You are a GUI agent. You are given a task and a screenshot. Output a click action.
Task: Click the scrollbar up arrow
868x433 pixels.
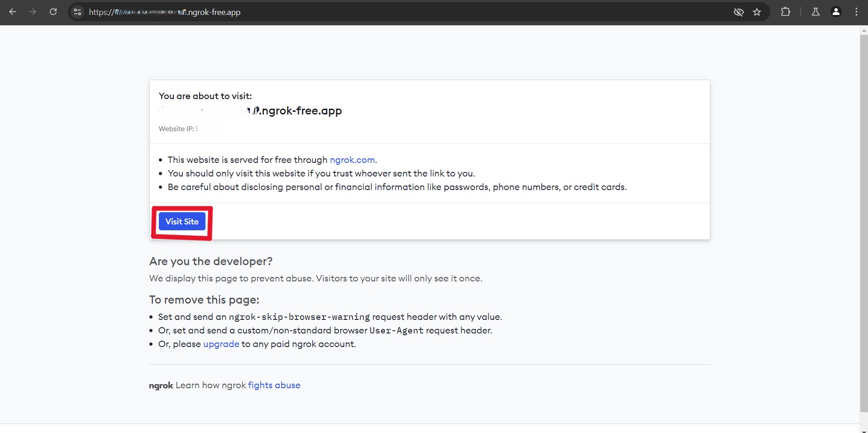tap(864, 31)
